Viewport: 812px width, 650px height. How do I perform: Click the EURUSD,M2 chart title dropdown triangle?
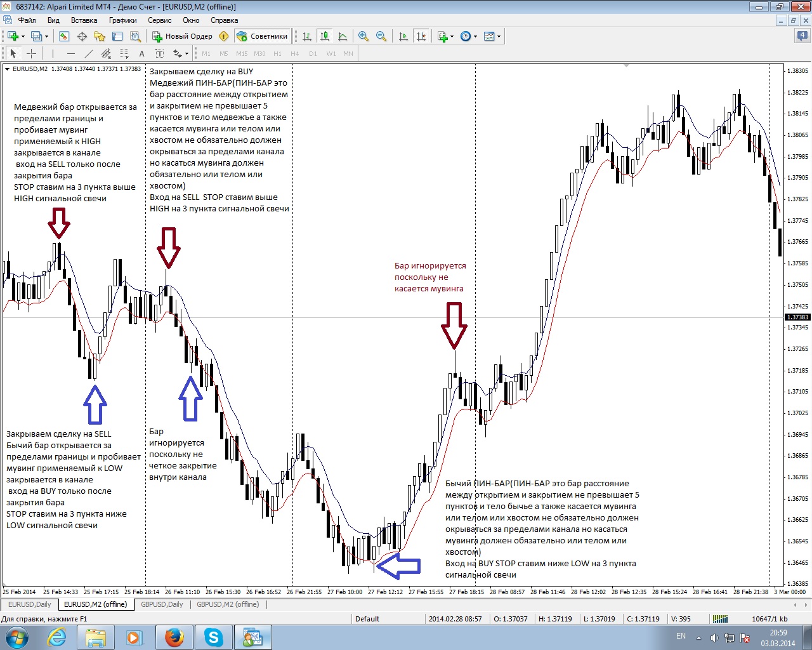click(x=7, y=69)
